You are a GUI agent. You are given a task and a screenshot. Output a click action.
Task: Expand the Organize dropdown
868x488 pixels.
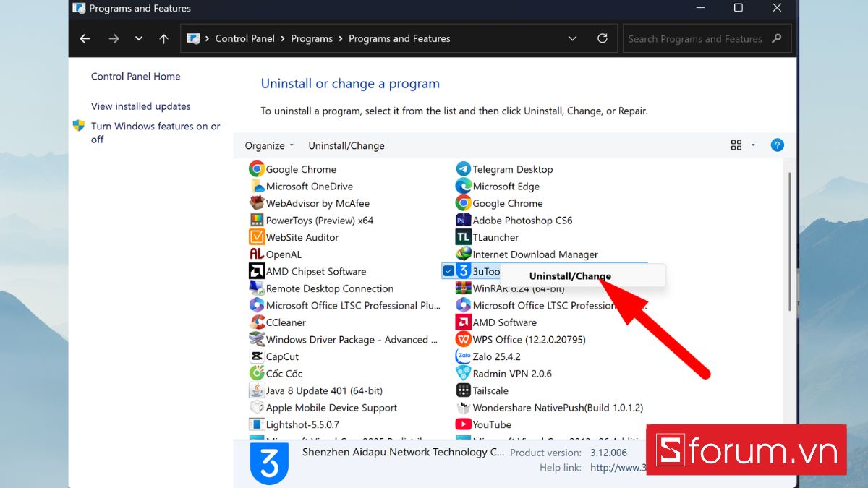pyautogui.click(x=270, y=145)
